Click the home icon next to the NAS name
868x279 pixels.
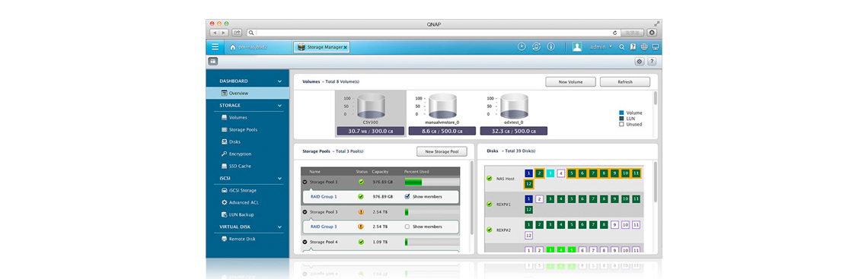pos(233,47)
